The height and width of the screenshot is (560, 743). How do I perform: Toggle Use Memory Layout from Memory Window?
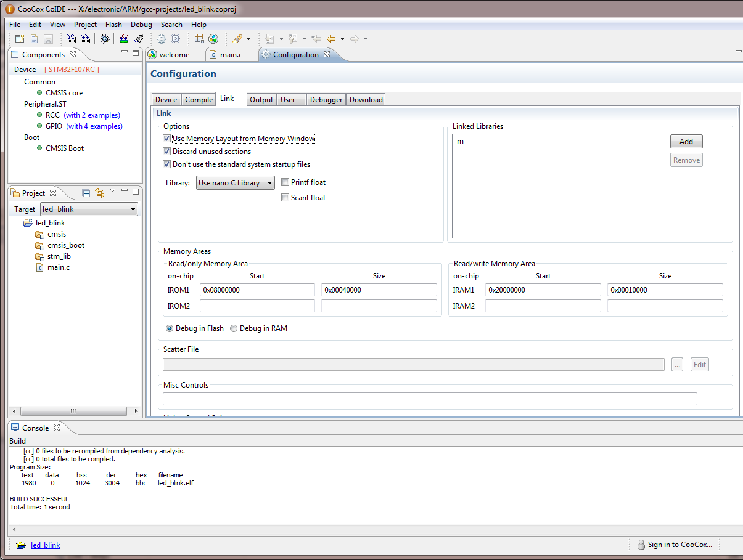166,139
